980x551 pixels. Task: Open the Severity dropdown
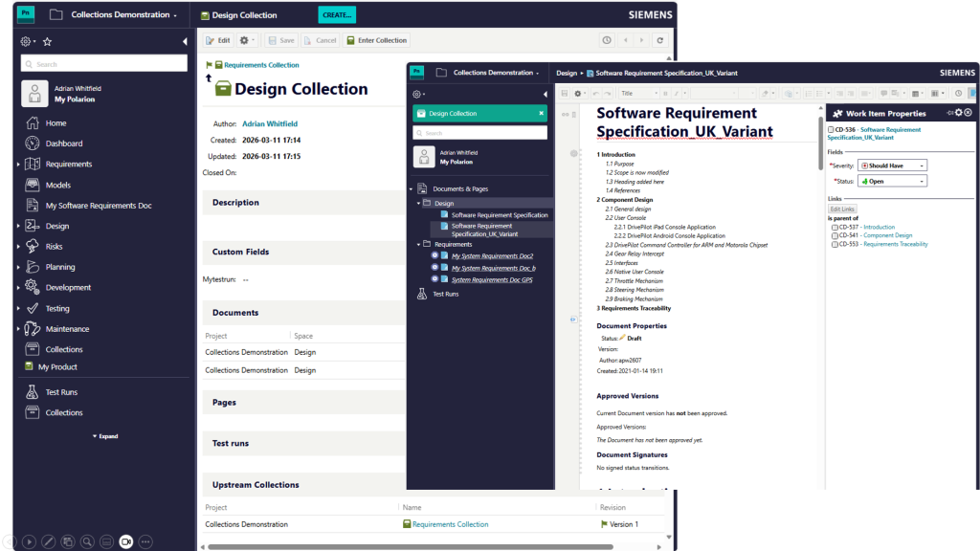(892, 165)
